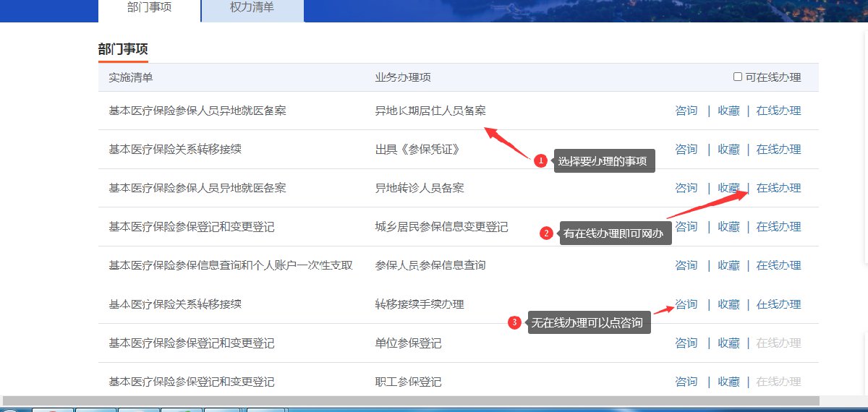Open 在线办理 for 城乡居民参保信息变更登记
868x412 pixels.
[x=778, y=227]
